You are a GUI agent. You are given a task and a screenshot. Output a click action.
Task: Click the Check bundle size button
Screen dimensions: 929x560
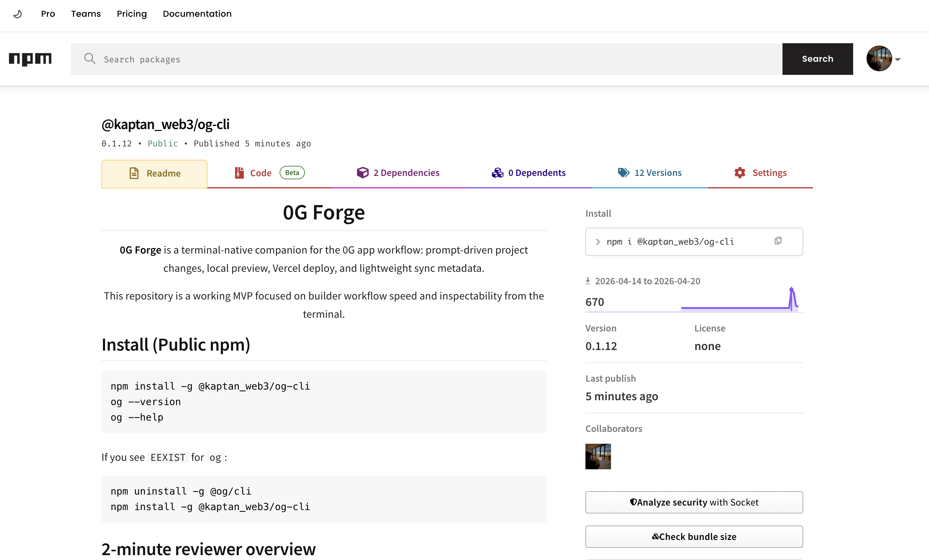click(694, 537)
